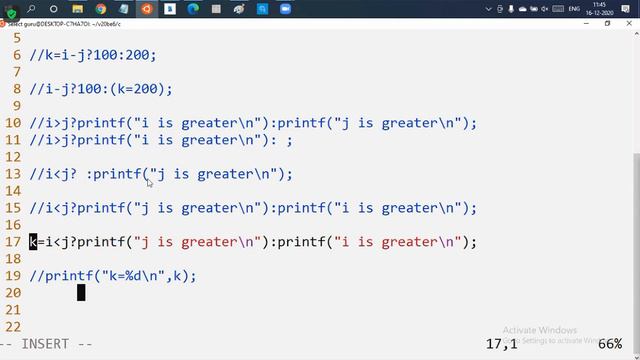The image size is (640, 360).
Task: Close the terminal window
Action: click(629, 24)
